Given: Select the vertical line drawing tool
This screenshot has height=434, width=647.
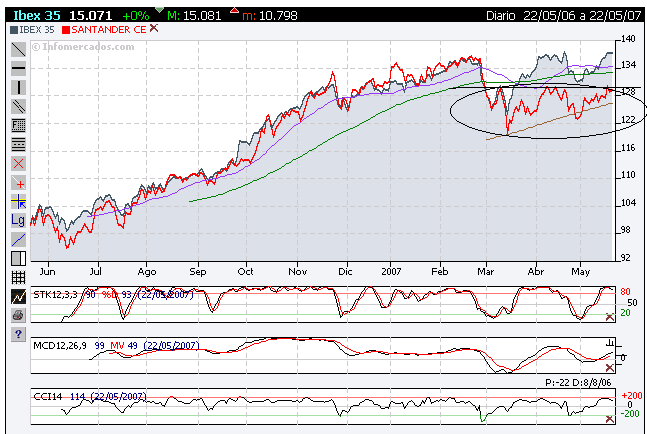Looking at the screenshot, I should coord(18,87).
